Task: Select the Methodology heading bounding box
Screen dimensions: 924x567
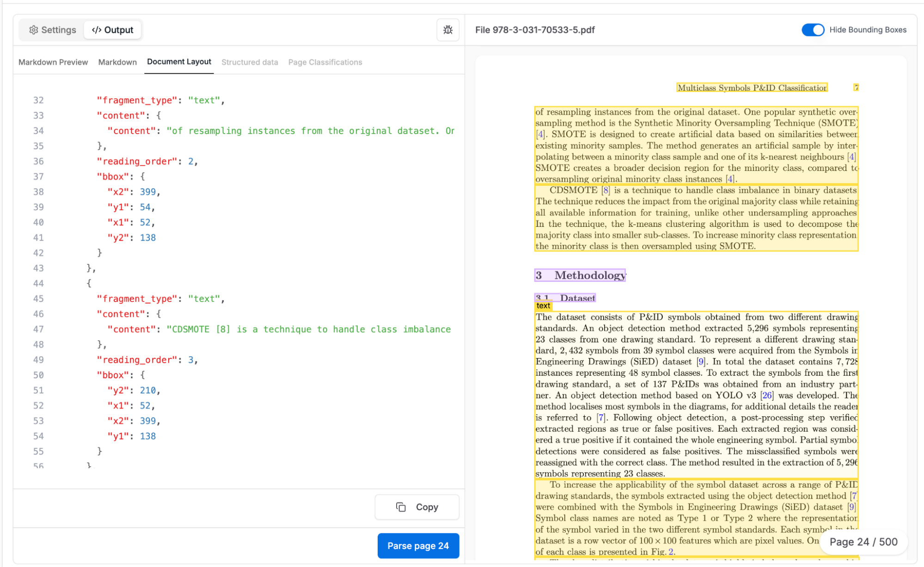Action: (580, 275)
